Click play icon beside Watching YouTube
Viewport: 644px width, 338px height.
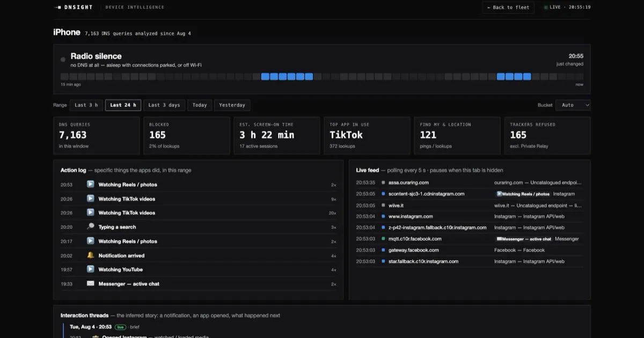[x=91, y=269]
